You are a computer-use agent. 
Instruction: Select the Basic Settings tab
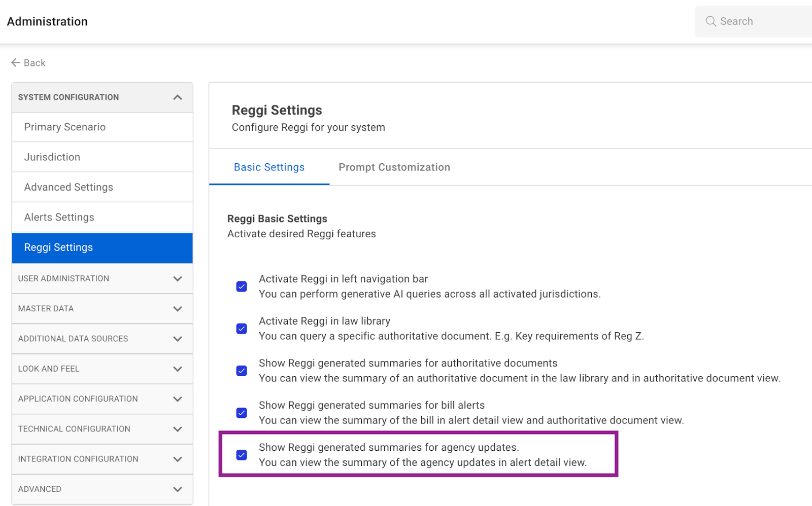pyautogui.click(x=269, y=167)
